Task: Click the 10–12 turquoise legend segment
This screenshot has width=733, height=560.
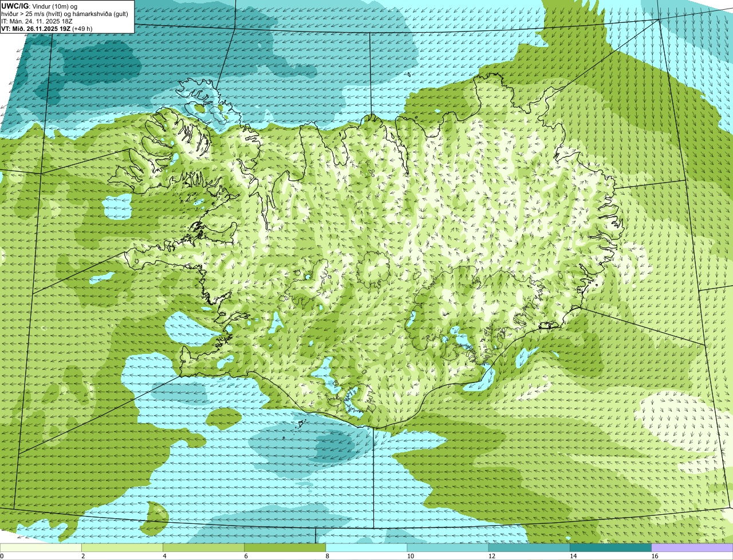Action: coord(448,548)
